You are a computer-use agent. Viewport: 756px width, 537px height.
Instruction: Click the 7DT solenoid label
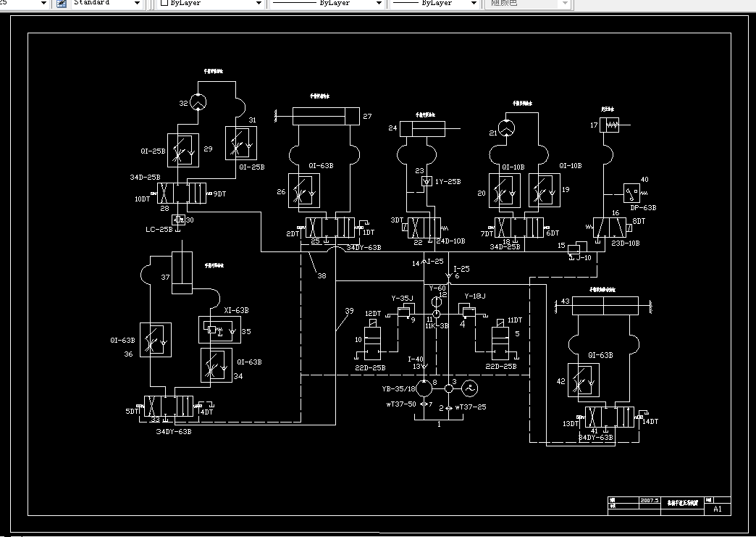click(487, 233)
